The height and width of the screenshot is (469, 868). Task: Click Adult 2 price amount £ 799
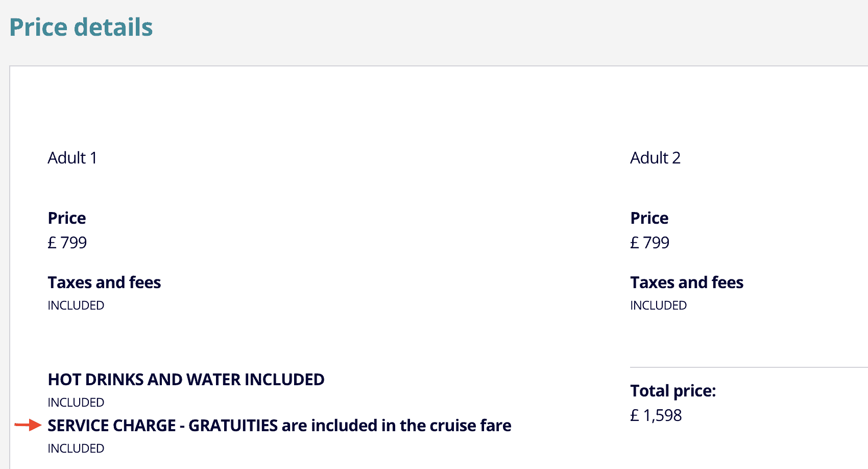[x=650, y=243]
